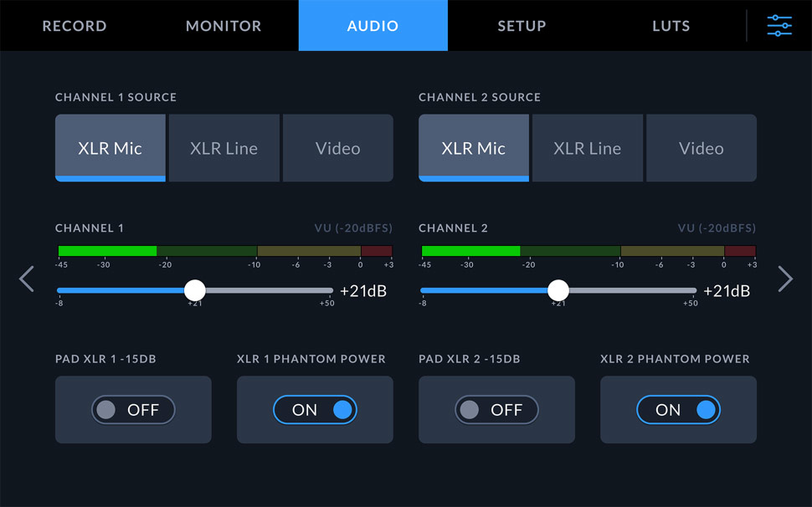The width and height of the screenshot is (812, 507).
Task: Select the AUDIO tab
Action: click(x=373, y=25)
